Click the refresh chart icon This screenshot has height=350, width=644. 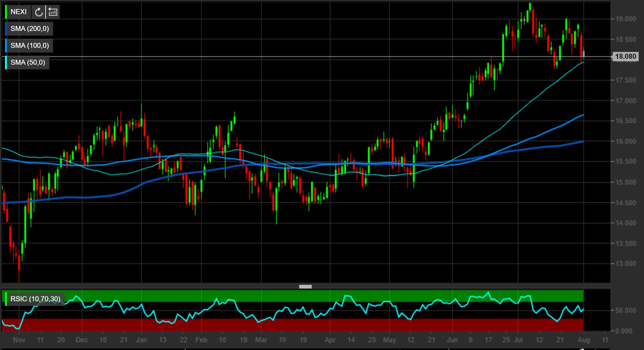(x=39, y=12)
